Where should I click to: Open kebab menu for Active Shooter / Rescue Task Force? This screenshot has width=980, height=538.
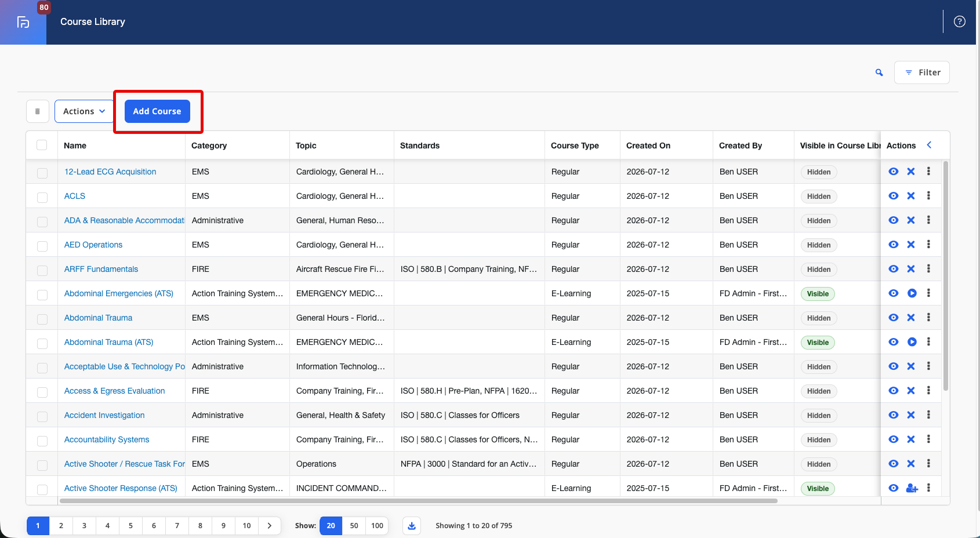coord(928,464)
